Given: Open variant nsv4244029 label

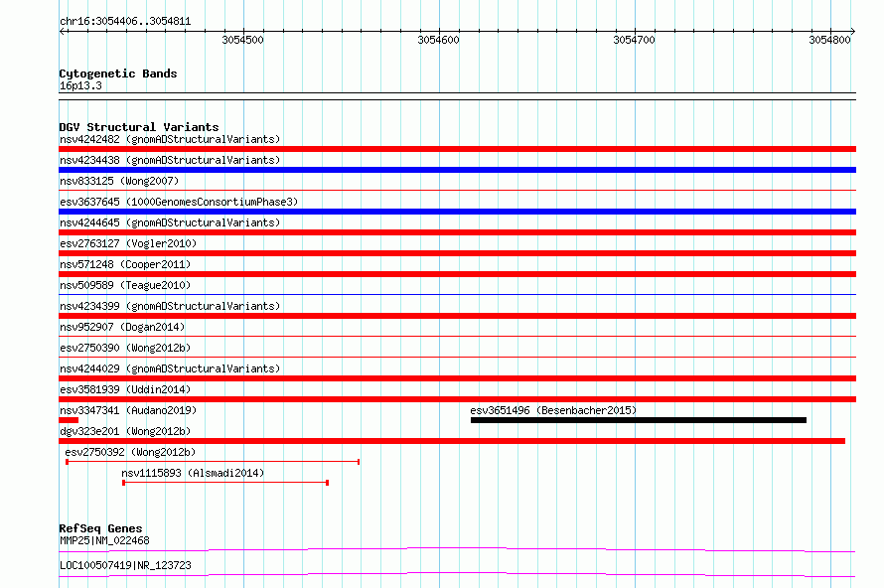Looking at the screenshot, I should (170, 368).
